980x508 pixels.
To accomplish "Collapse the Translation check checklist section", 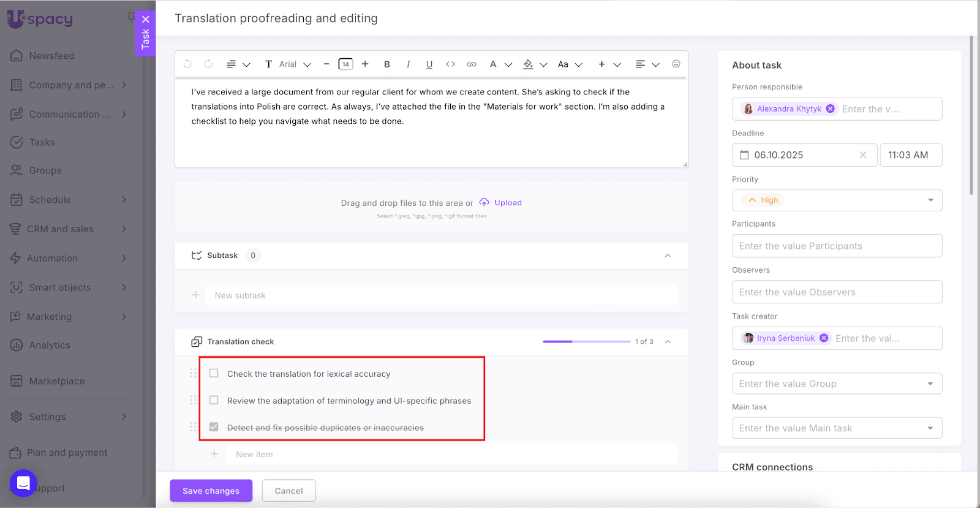I will (x=668, y=342).
